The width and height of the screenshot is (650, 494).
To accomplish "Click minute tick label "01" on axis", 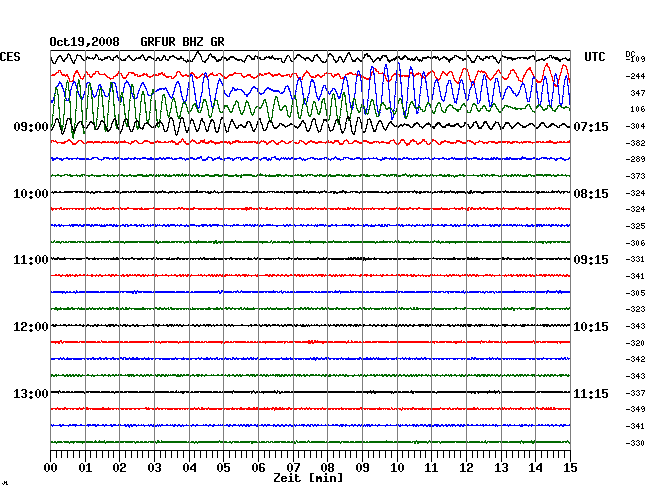I will click(x=85, y=468).
